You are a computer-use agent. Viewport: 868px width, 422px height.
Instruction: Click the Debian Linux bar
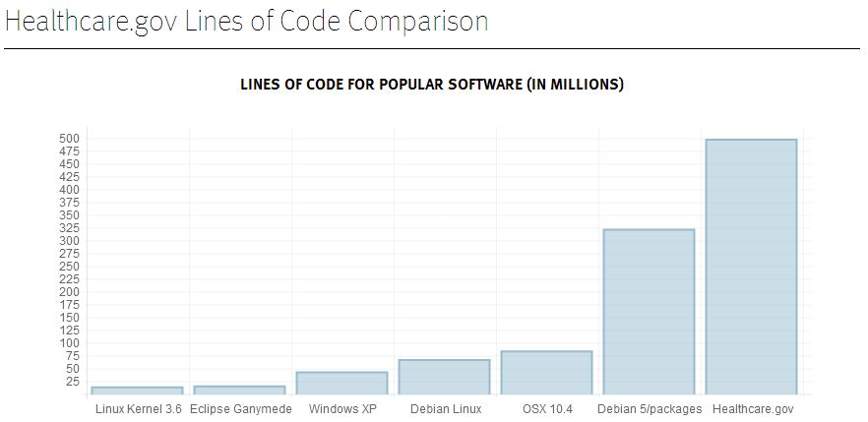pyautogui.click(x=444, y=377)
